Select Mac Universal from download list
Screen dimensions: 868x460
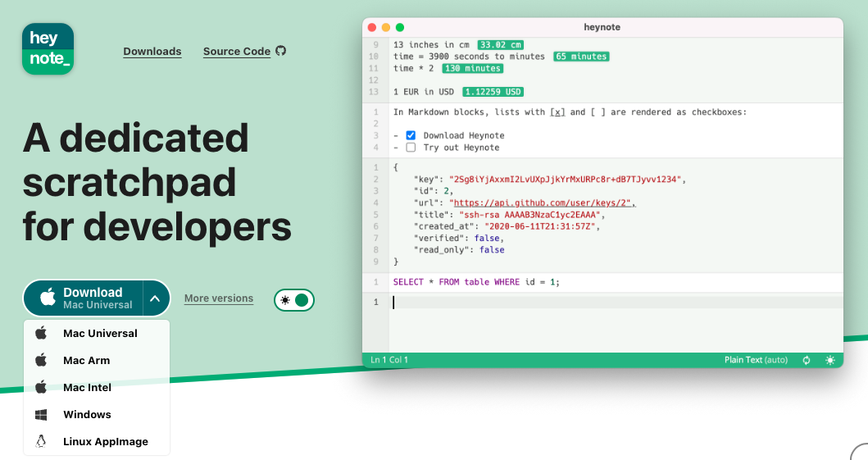pyautogui.click(x=97, y=333)
